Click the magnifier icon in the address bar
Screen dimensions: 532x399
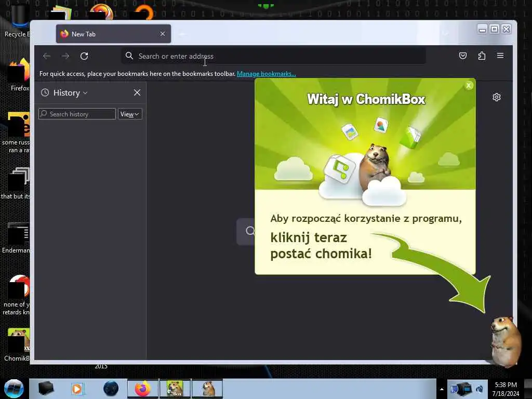click(x=129, y=56)
